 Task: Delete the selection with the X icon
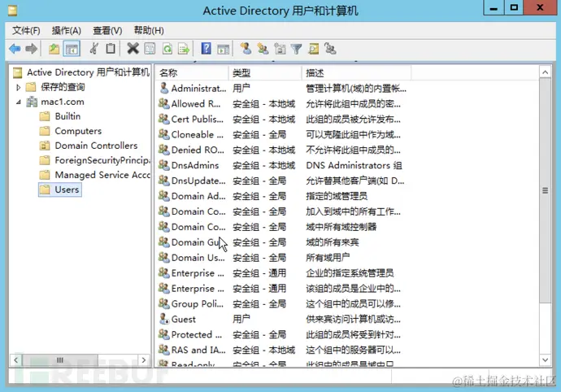(x=133, y=48)
